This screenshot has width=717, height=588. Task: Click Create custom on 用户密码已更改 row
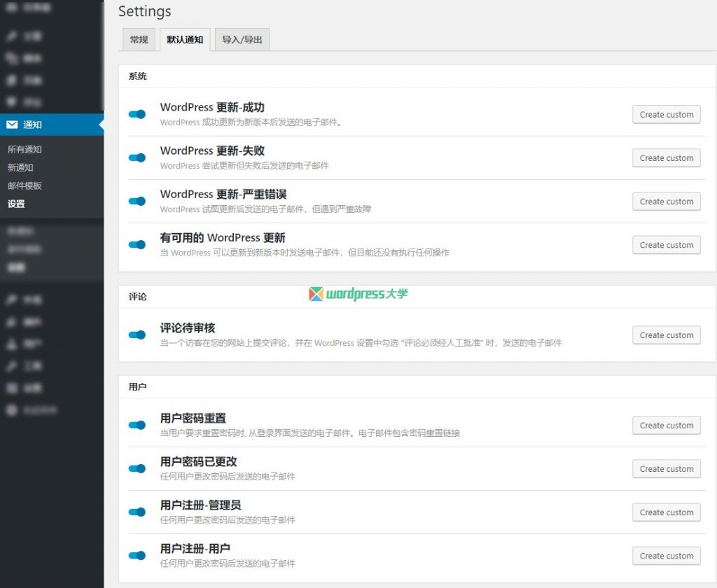(x=667, y=469)
